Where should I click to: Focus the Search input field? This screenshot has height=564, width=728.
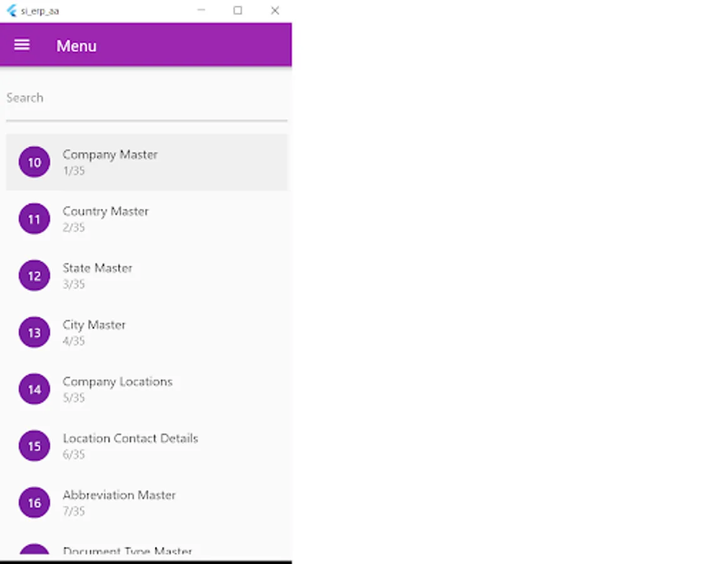[147, 98]
